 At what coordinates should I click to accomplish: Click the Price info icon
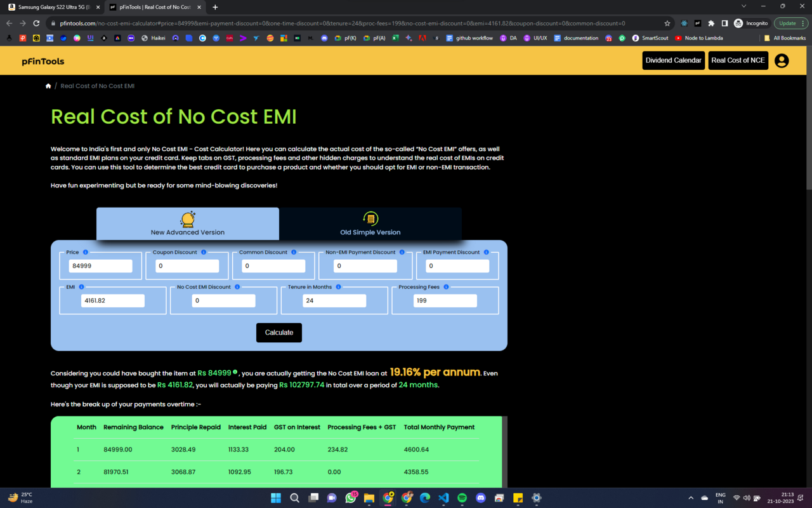click(x=86, y=252)
